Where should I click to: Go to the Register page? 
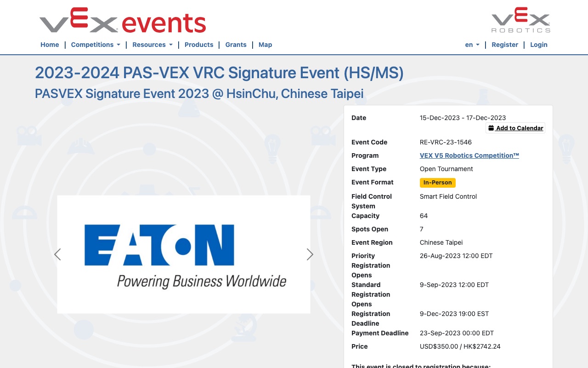click(x=505, y=45)
